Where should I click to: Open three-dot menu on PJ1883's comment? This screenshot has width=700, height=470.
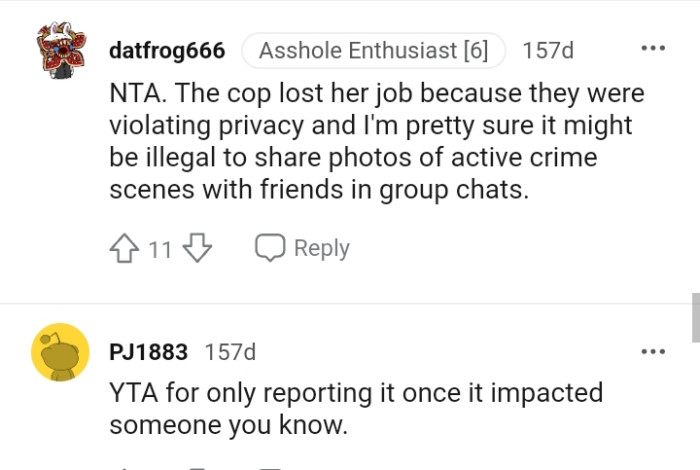[x=652, y=351]
